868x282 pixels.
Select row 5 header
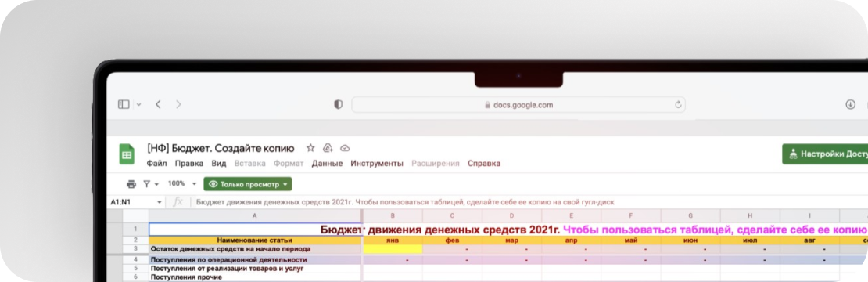[x=135, y=268]
